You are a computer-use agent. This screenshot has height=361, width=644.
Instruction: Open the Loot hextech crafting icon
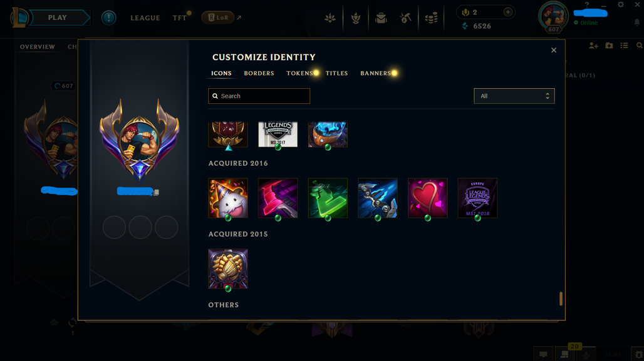[x=406, y=18]
